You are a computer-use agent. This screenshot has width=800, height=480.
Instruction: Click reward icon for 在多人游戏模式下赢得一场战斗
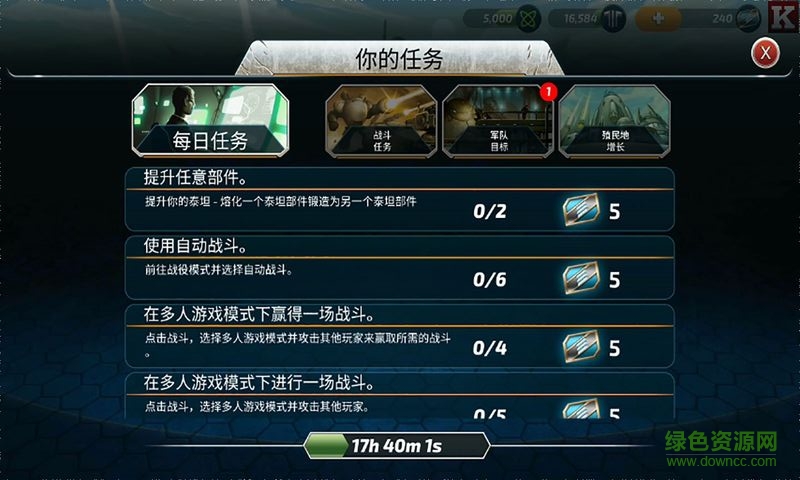pos(581,346)
